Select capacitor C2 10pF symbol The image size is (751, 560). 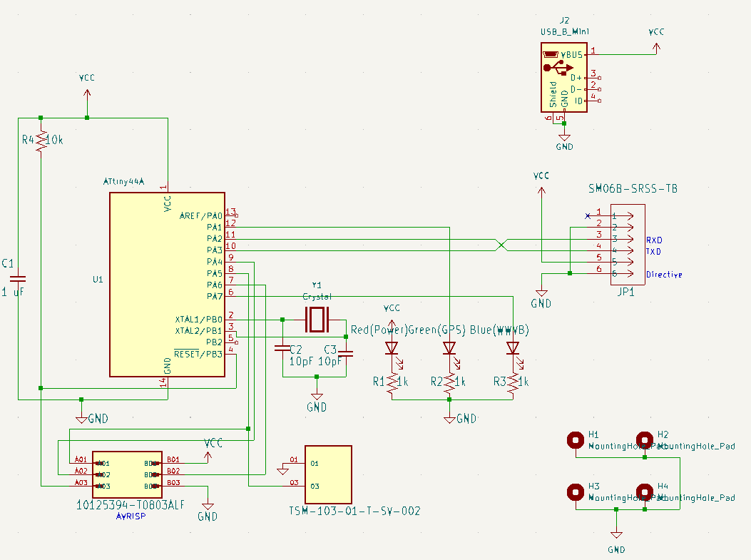(x=282, y=348)
